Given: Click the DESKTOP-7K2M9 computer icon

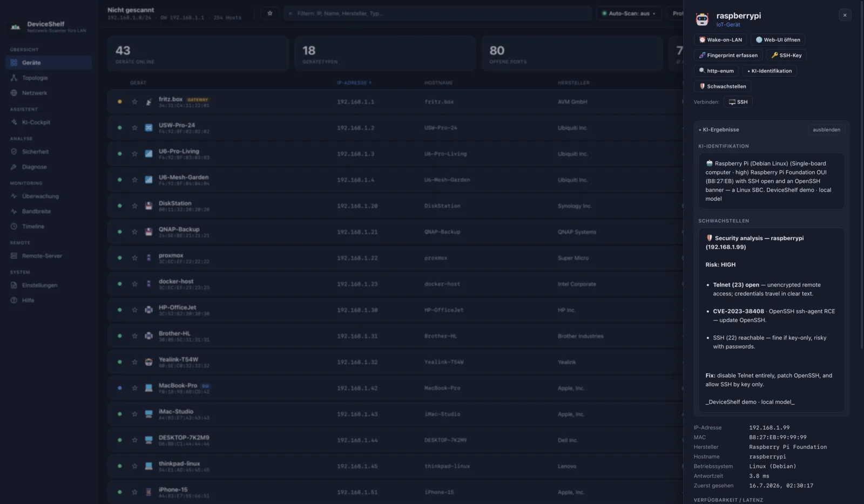Looking at the screenshot, I should point(148,440).
